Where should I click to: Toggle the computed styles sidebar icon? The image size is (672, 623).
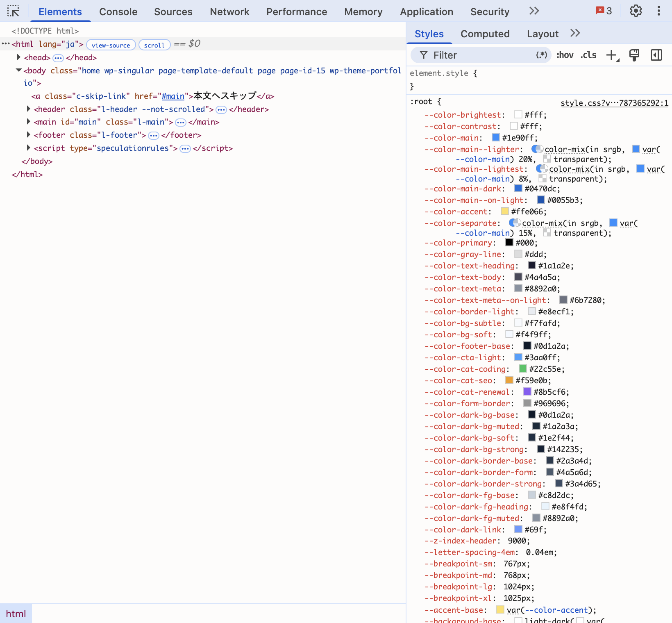(x=656, y=55)
